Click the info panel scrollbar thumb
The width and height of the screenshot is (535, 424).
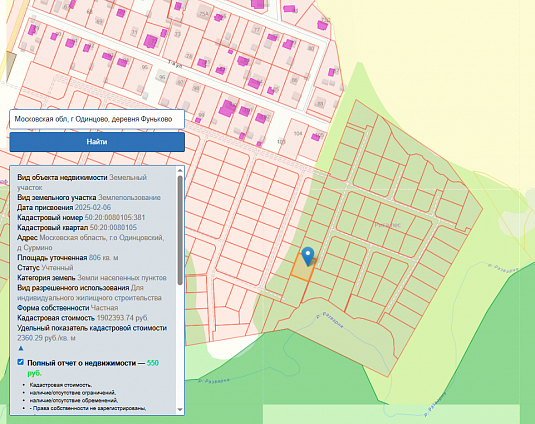180,231
